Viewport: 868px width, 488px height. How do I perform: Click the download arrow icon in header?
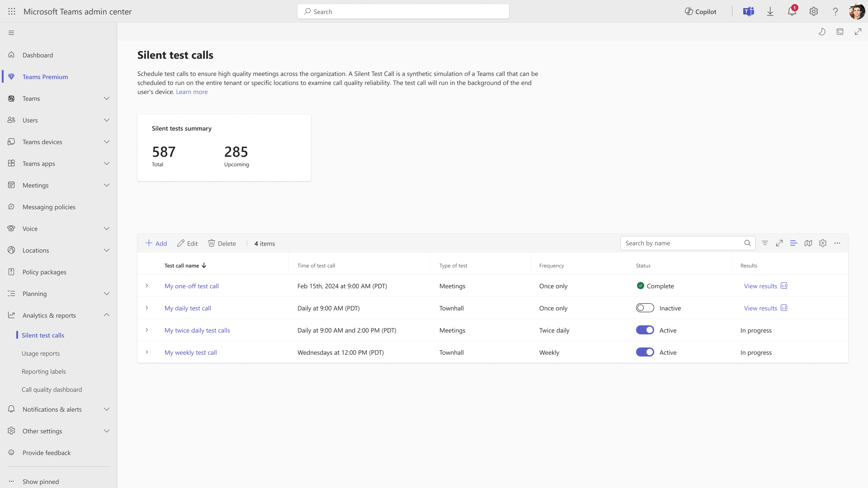click(770, 12)
